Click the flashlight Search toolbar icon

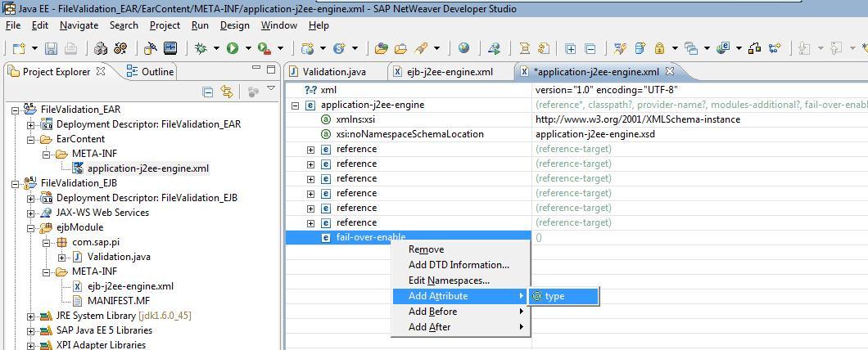[x=421, y=49]
